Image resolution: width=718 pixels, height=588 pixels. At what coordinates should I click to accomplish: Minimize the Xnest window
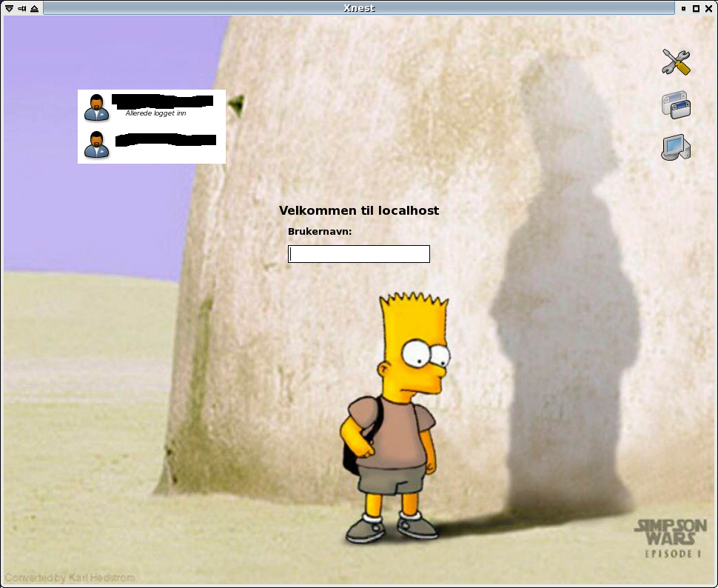(x=683, y=8)
